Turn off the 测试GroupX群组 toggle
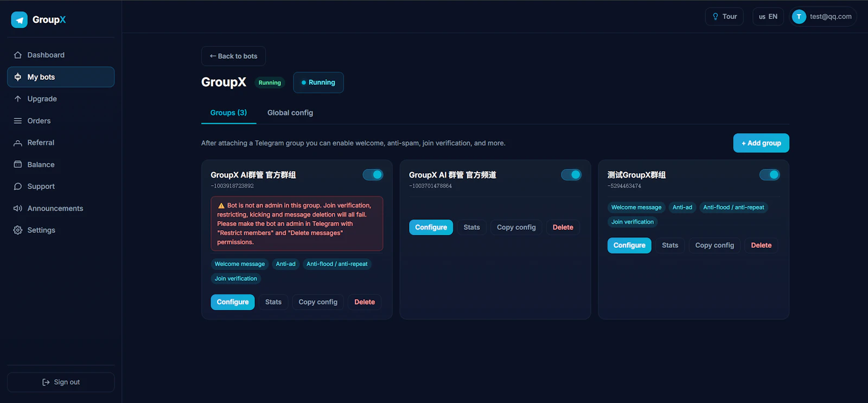This screenshot has width=868, height=403. [769, 175]
